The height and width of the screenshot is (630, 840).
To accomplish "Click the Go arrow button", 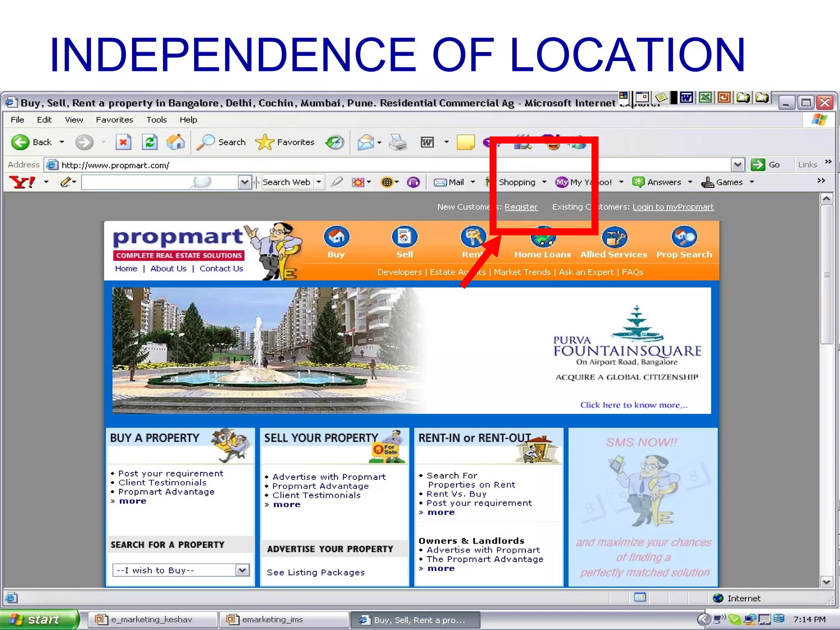I will point(758,164).
